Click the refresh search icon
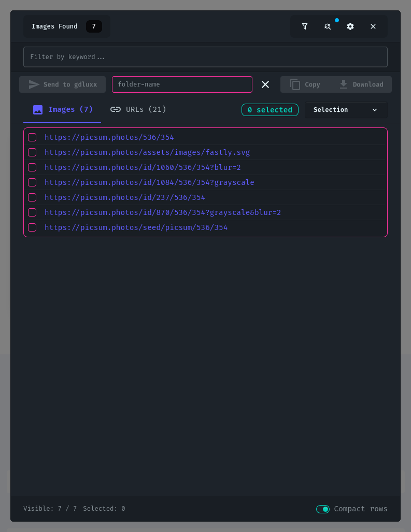Viewport: 411px width, 532px height. pos(328,26)
